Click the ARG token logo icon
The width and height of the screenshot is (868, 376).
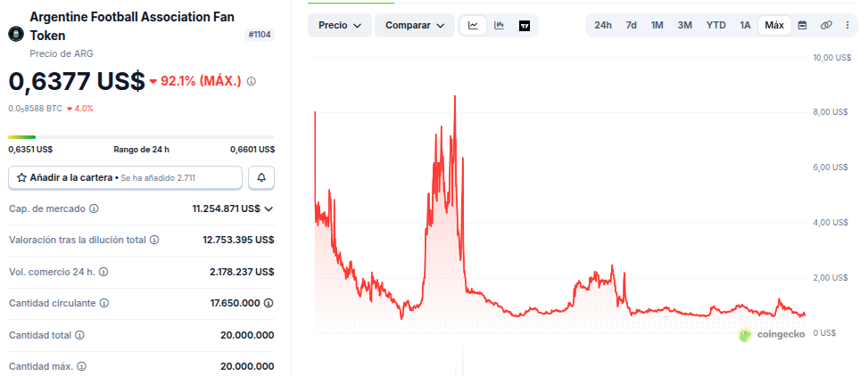(x=15, y=34)
